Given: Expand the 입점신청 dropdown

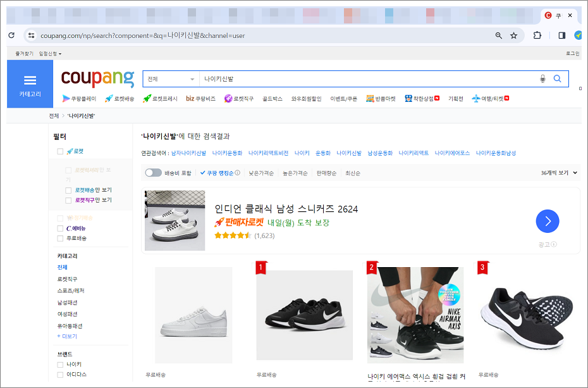Looking at the screenshot, I should [x=50, y=54].
